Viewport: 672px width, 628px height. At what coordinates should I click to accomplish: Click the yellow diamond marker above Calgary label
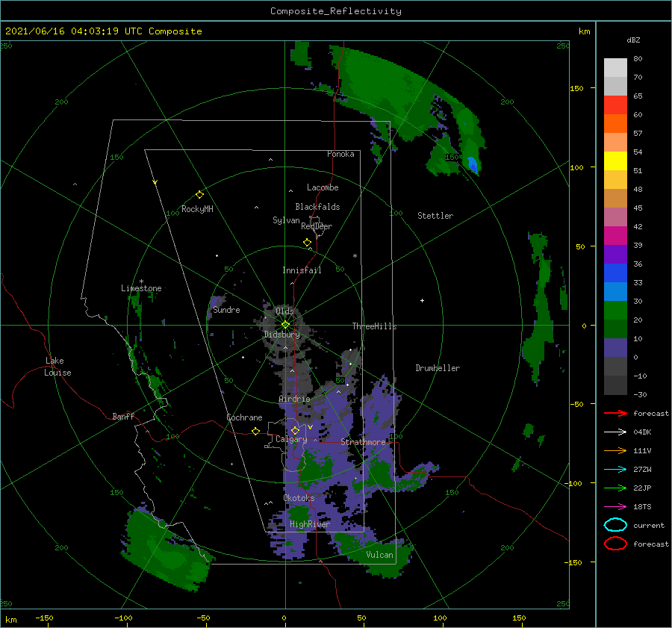pyautogui.click(x=295, y=430)
